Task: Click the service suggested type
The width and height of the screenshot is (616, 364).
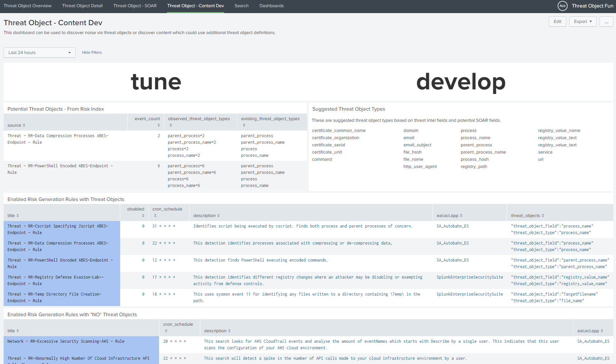Action: 545,152
